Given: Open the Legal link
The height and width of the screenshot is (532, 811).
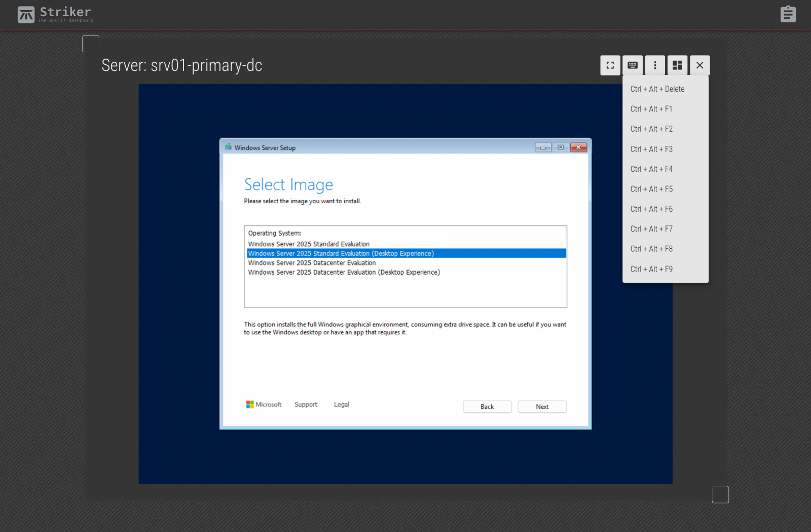Looking at the screenshot, I should (341, 405).
